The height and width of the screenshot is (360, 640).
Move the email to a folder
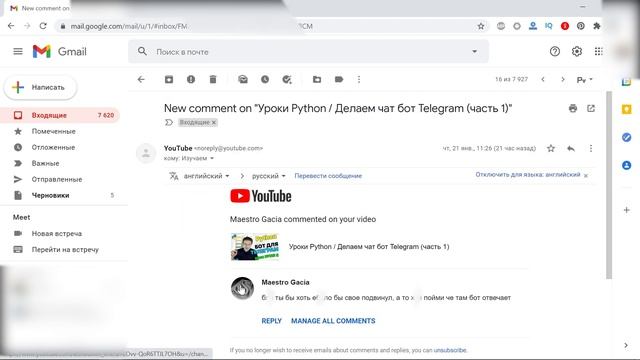coord(317,80)
